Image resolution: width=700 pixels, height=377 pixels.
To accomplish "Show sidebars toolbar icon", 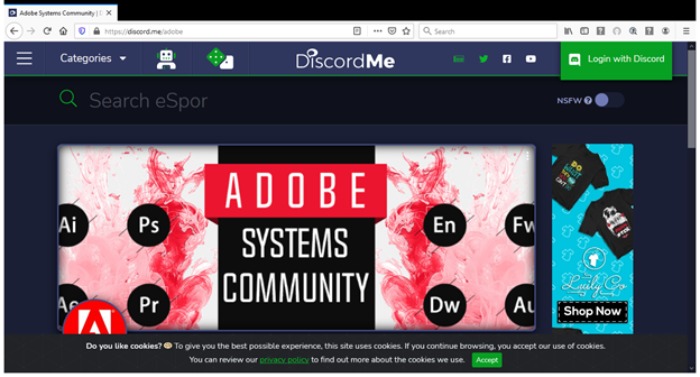I will [x=584, y=31].
